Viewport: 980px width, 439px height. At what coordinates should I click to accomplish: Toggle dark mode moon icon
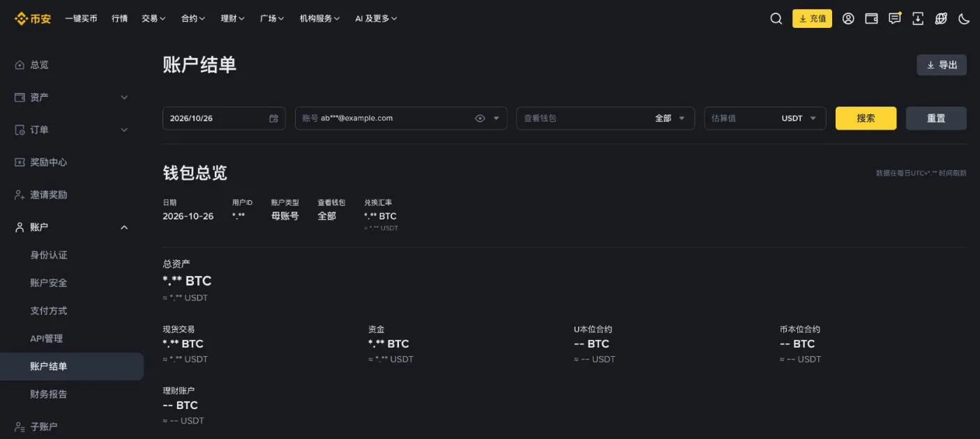click(964, 19)
